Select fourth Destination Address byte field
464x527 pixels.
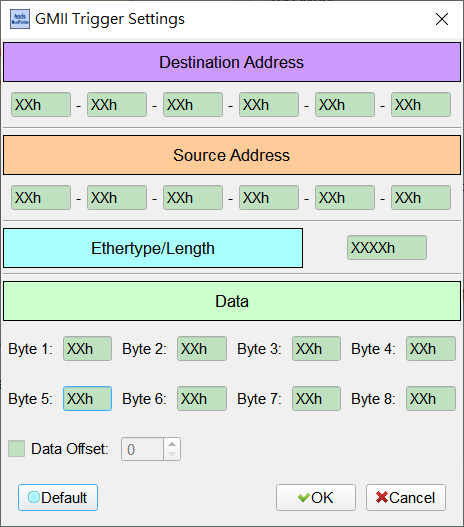[x=269, y=105]
